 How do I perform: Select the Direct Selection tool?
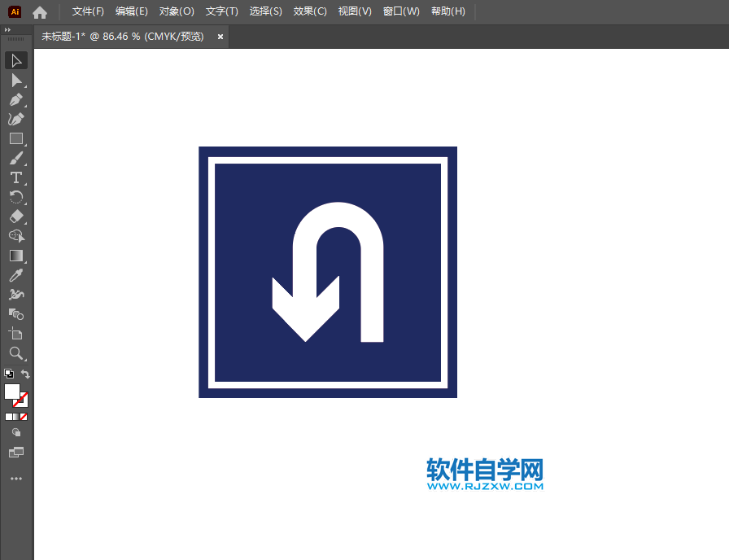pos(16,80)
